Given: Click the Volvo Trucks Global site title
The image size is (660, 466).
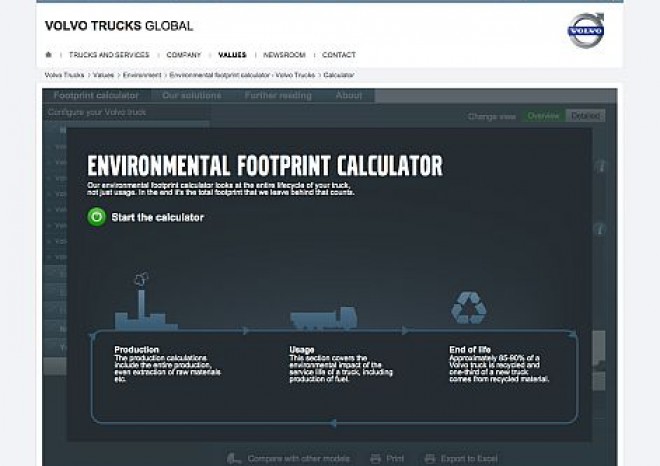Looking at the screenshot, I should coord(119,26).
